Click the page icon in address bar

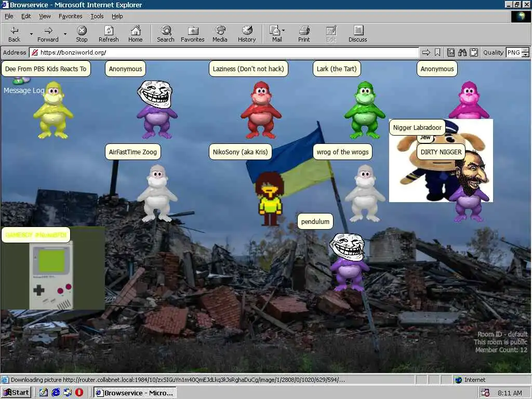(34, 52)
